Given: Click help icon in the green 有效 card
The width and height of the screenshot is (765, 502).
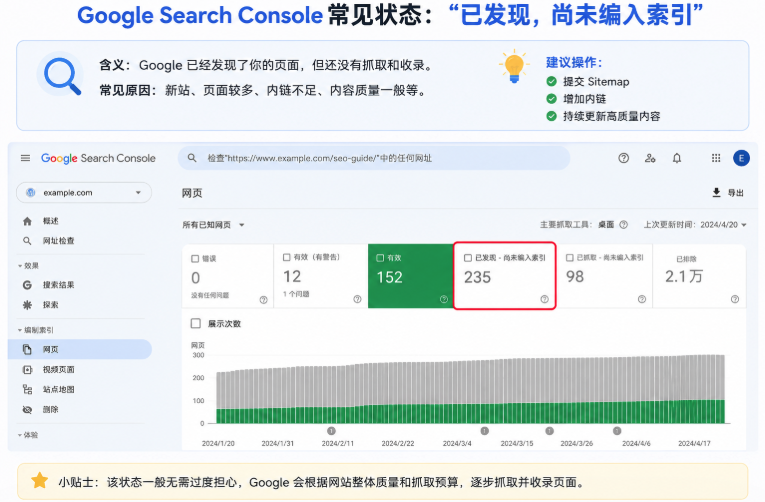Looking at the screenshot, I should point(444,299).
